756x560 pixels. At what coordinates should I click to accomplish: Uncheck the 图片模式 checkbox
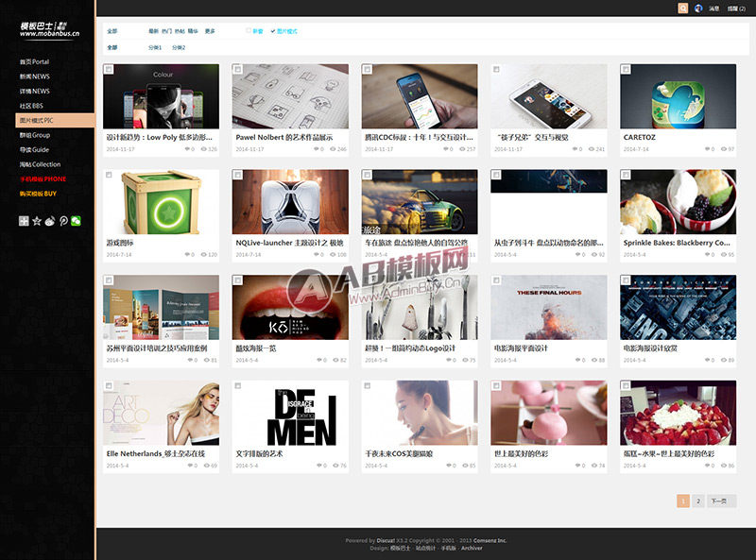(273, 31)
